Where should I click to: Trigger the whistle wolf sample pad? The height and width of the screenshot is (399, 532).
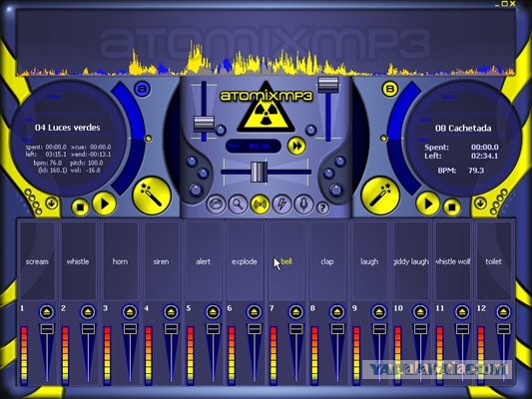tap(452, 260)
